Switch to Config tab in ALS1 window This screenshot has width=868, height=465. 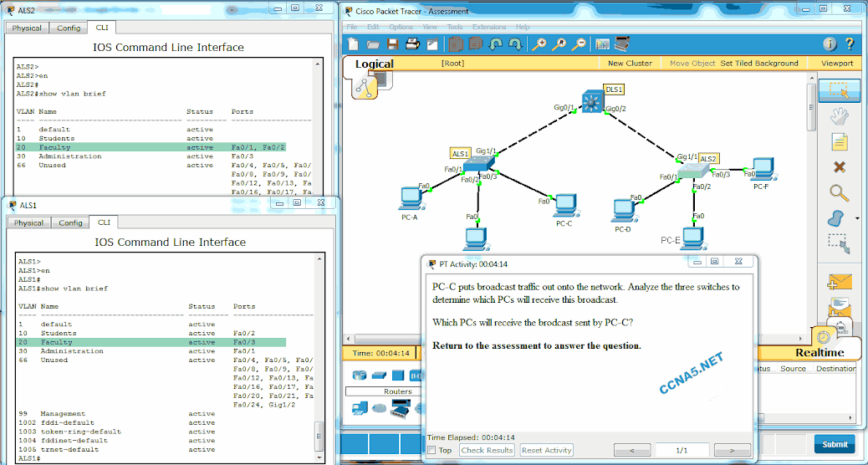pos(70,222)
